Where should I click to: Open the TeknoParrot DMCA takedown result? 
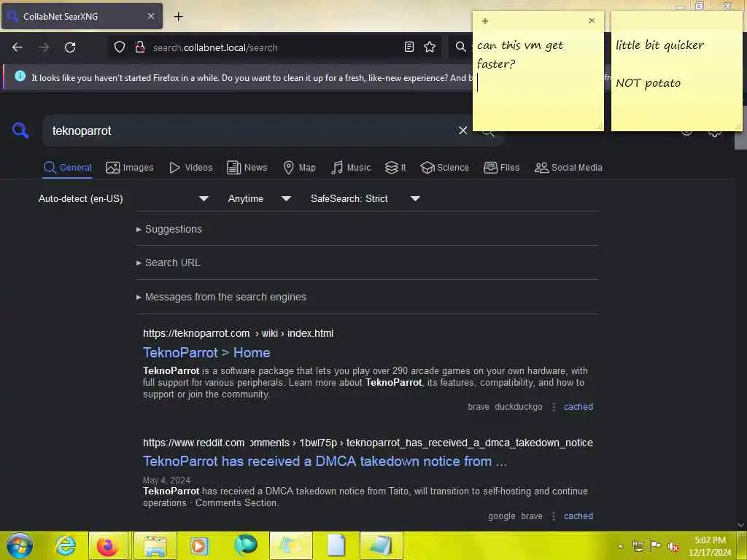click(x=325, y=462)
